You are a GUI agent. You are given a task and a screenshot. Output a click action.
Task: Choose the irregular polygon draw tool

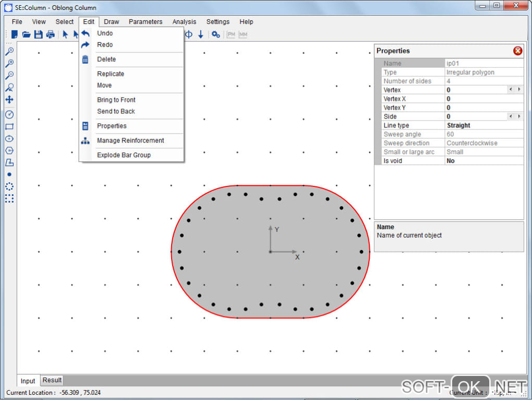point(9,162)
